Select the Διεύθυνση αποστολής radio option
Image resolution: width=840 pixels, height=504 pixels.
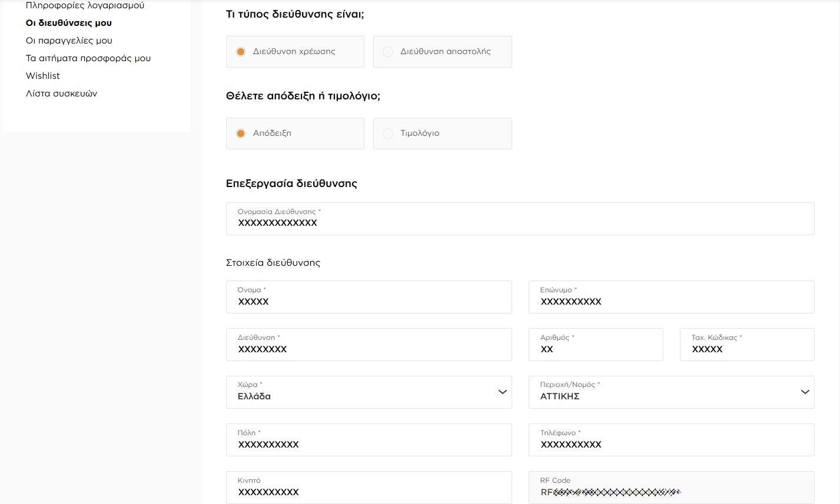(x=388, y=52)
